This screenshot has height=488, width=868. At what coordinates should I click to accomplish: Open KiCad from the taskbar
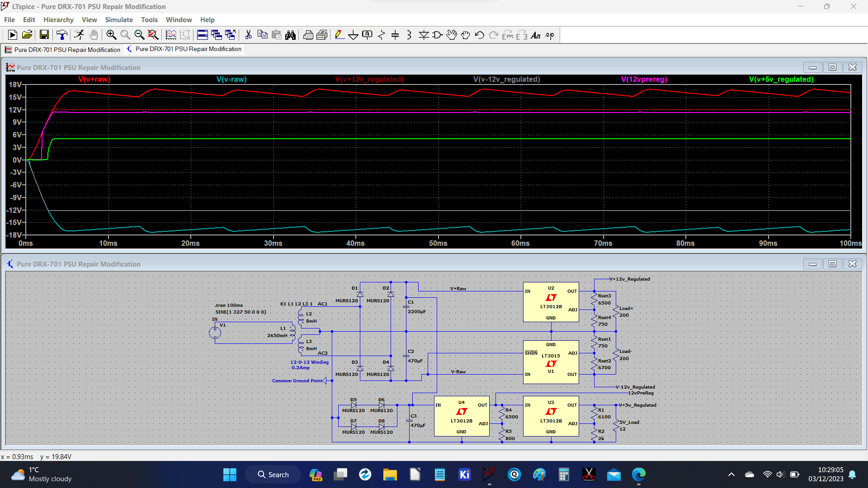click(x=464, y=474)
